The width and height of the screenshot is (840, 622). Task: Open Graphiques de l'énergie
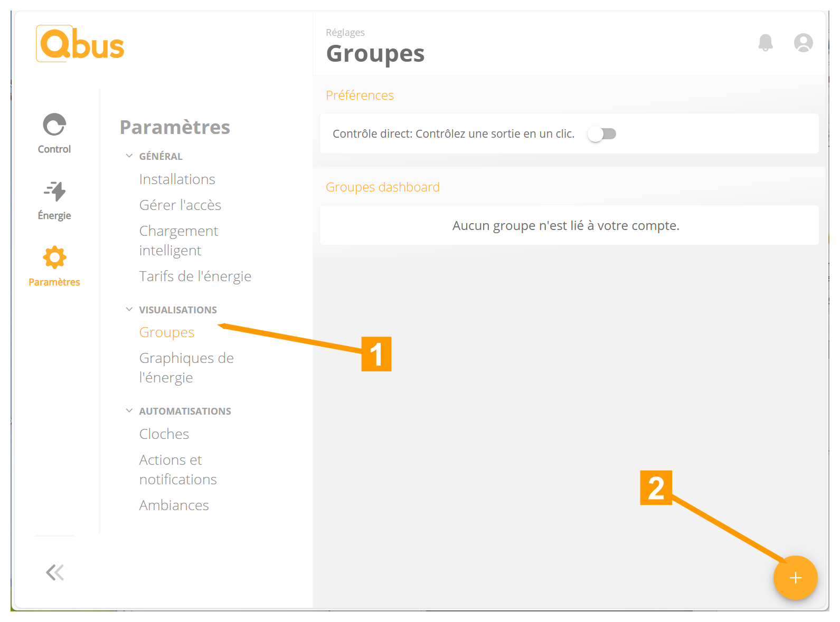coord(186,368)
